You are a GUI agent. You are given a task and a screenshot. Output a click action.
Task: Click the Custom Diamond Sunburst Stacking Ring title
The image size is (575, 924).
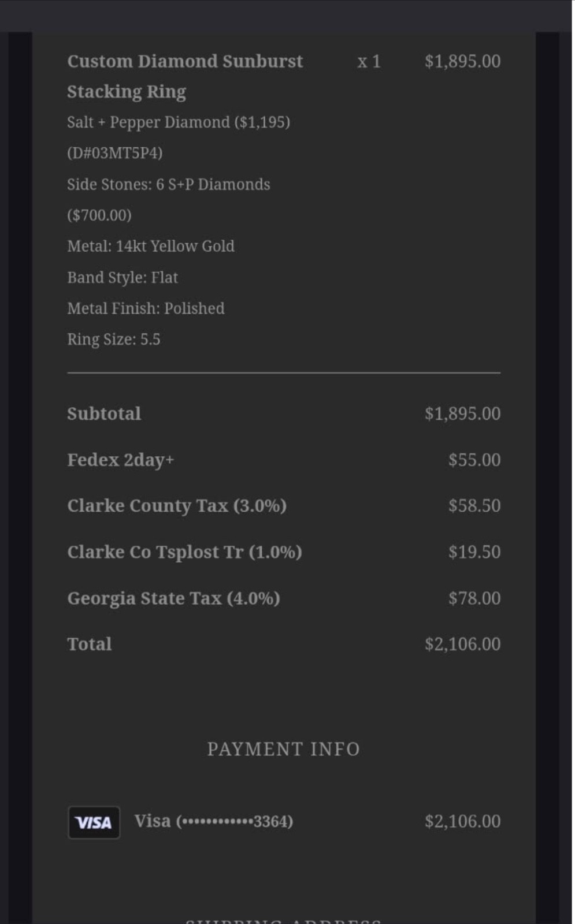pyautogui.click(x=184, y=76)
